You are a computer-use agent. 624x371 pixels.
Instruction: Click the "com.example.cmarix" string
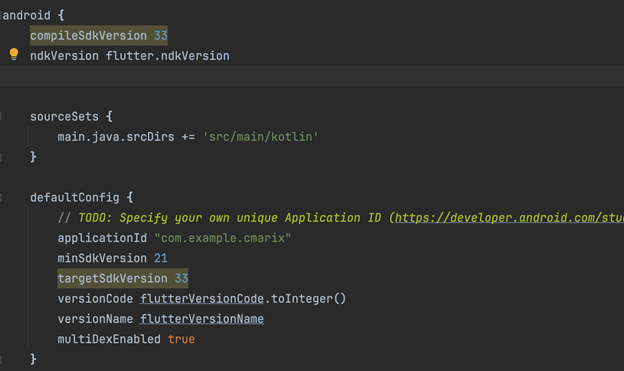(x=222, y=238)
